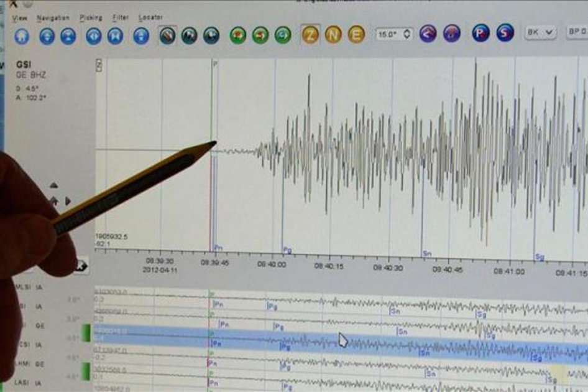Image resolution: width=588 pixels, height=392 pixels.
Task: Show the N component trace
Action: [333, 35]
